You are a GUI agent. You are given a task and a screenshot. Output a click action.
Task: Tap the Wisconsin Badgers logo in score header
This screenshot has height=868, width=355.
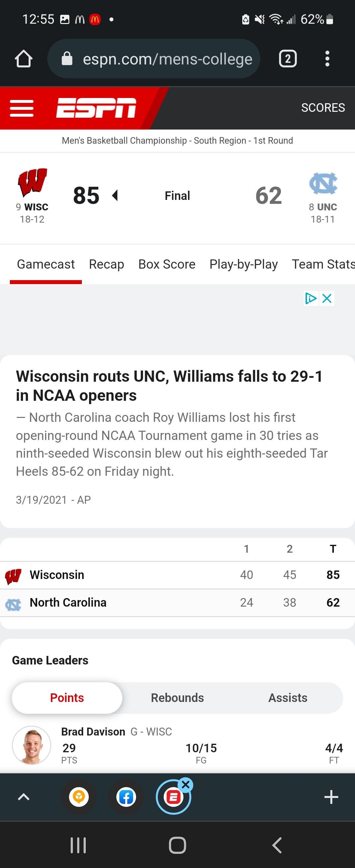click(x=33, y=182)
